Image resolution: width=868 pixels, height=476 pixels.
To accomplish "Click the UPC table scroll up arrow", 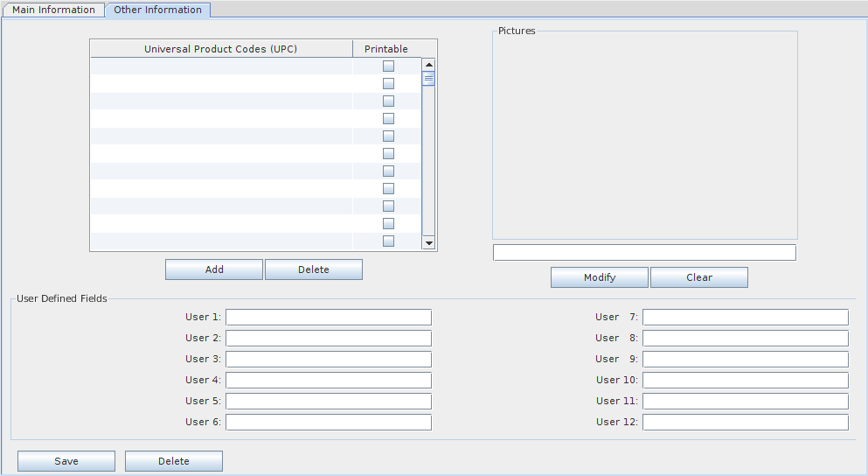I will click(x=428, y=65).
